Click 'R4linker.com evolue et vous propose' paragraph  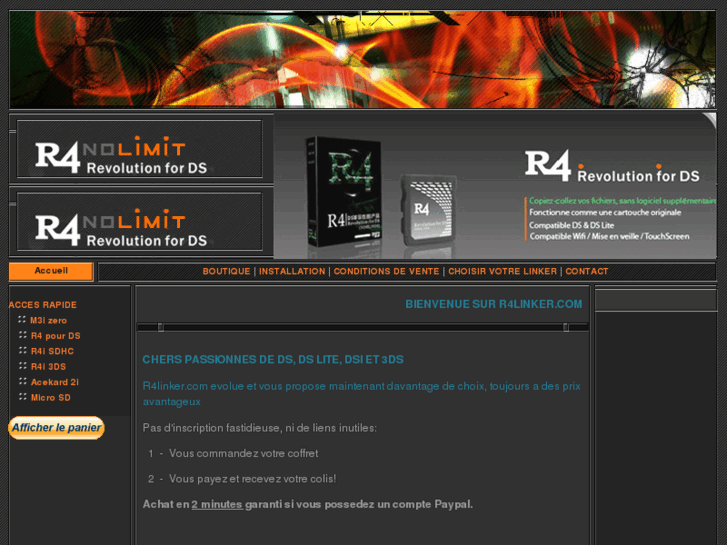coord(361,394)
